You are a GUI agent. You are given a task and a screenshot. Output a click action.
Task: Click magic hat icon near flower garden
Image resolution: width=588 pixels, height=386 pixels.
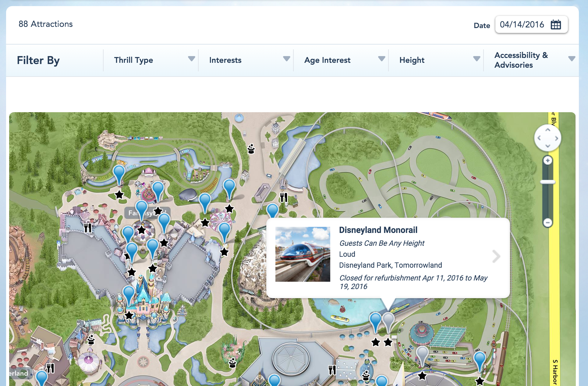(x=232, y=363)
